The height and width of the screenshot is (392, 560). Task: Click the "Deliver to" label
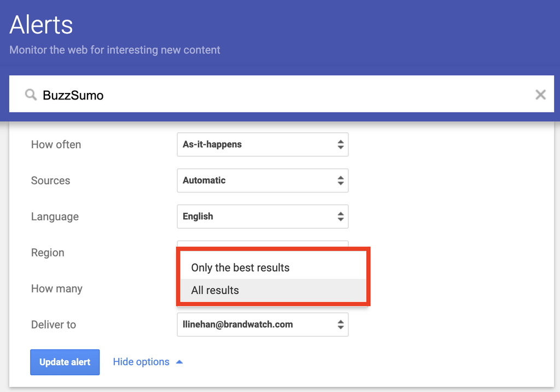(54, 325)
